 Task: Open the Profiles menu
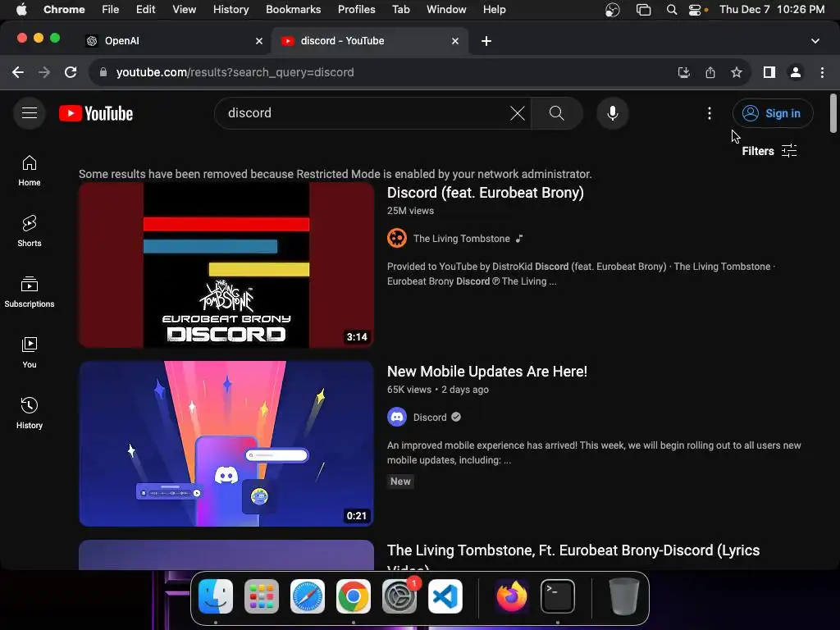[356, 9]
